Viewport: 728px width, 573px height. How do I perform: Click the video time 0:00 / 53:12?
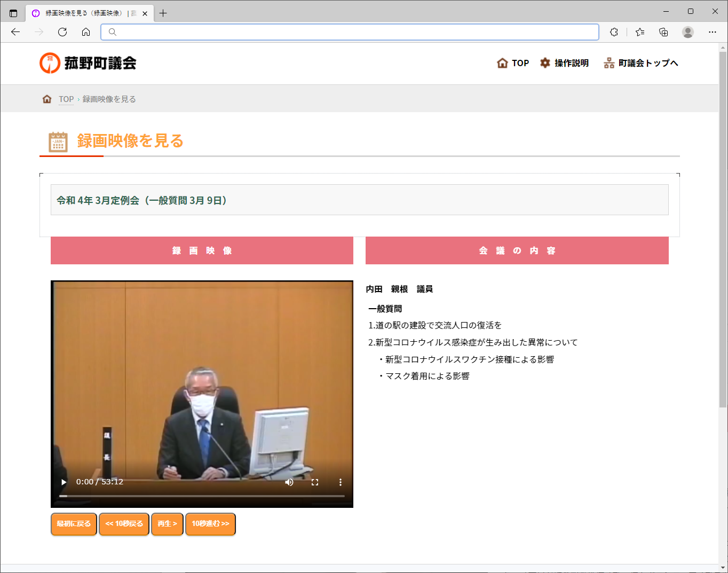pyautogui.click(x=99, y=482)
